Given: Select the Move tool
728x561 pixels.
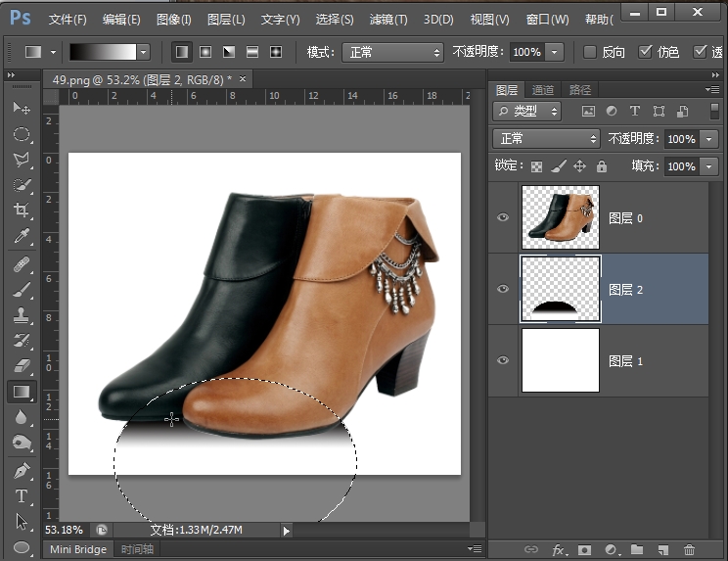Looking at the screenshot, I should [x=21, y=108].
